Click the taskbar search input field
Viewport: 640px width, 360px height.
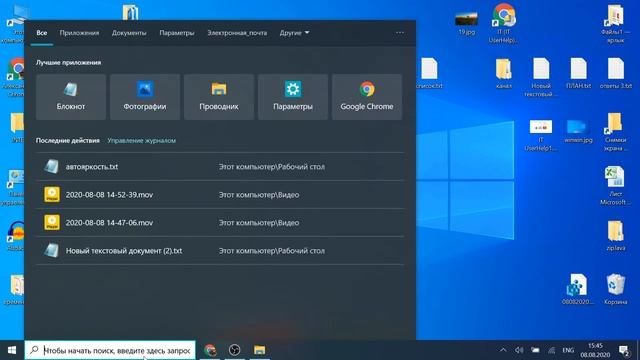[x=110, y=350]
